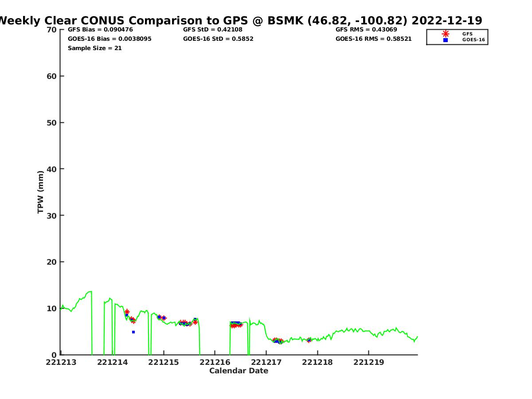This screenshot has width=532, height=399.
Task: Click the 221216 x-axis tick label
Action: (x=215, y=362)
